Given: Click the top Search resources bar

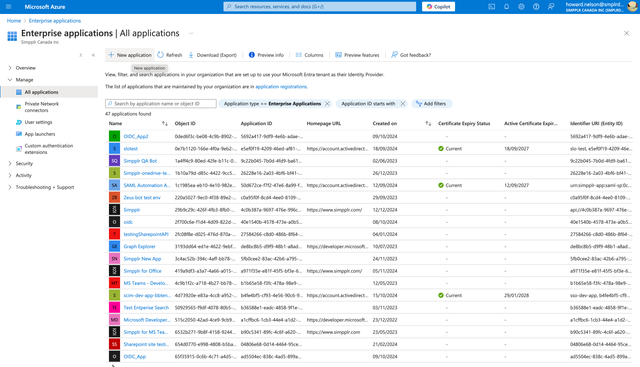Looking at the screenshot, I should coord(320,7).
